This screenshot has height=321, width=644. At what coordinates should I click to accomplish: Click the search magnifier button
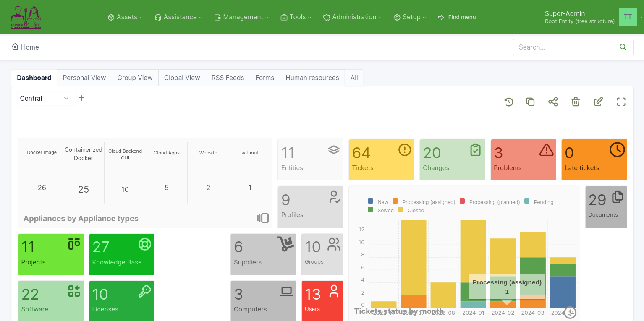[623, 47]
